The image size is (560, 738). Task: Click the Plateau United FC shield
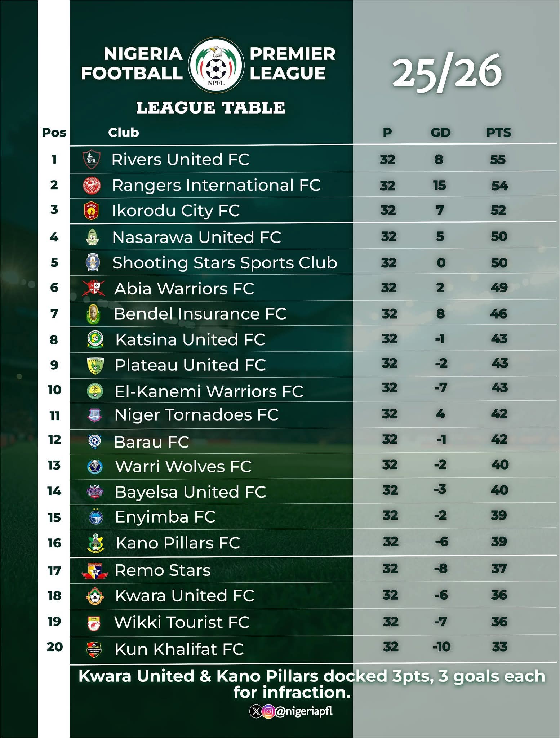click(x=95, y=365)
